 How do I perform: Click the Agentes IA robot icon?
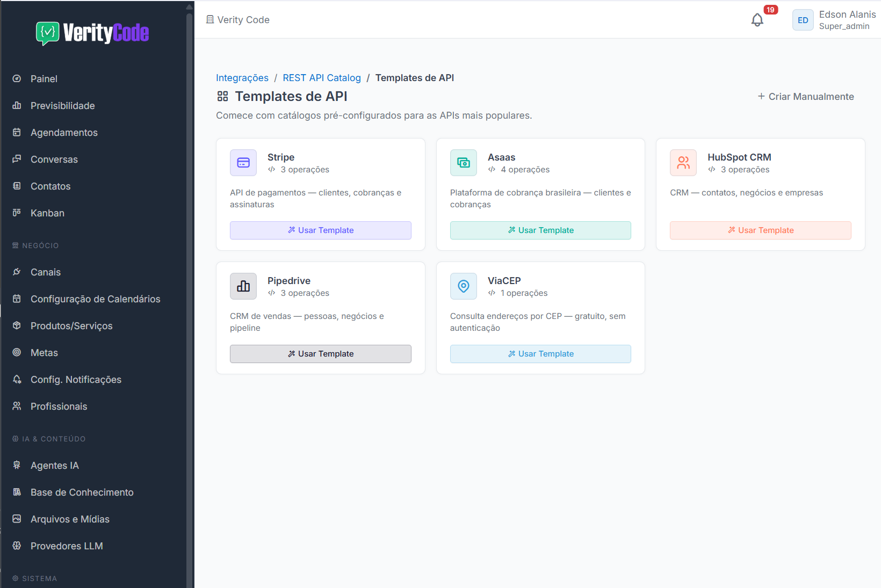(17, 465)
